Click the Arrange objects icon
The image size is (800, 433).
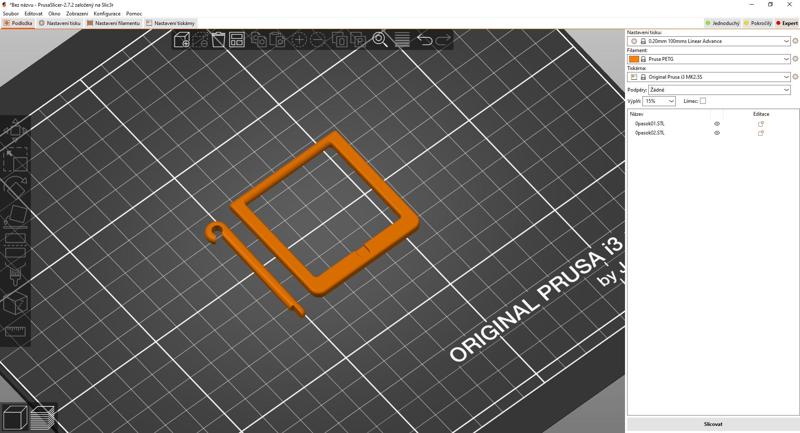237,40
